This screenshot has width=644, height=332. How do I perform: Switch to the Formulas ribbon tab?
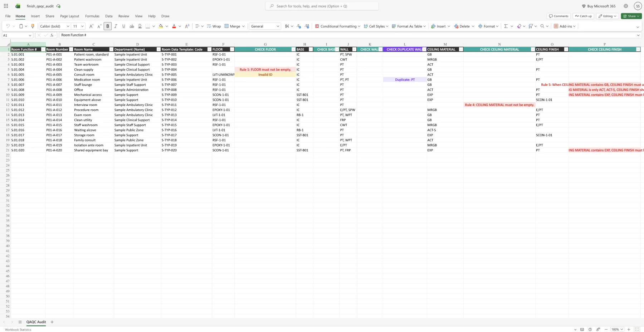tap(92, 16)
